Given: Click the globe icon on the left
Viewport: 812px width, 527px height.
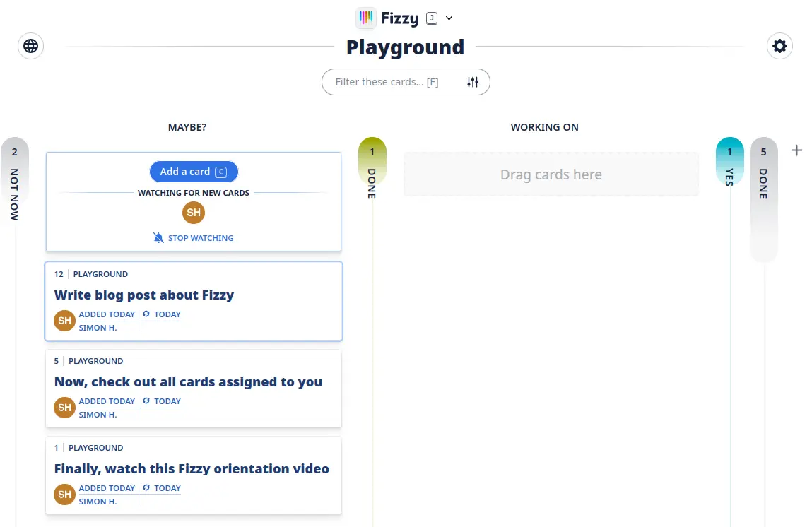Looking at the screenshot, I should 30,45.
